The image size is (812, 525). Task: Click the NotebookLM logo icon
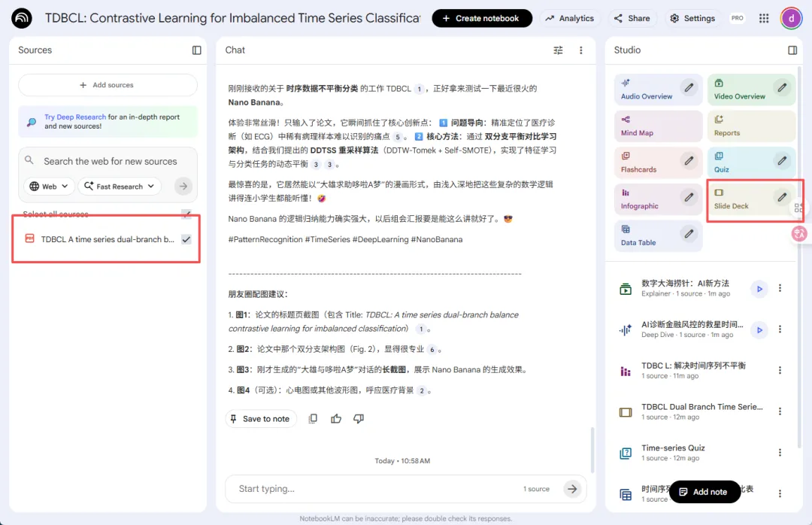pos(22,18)
